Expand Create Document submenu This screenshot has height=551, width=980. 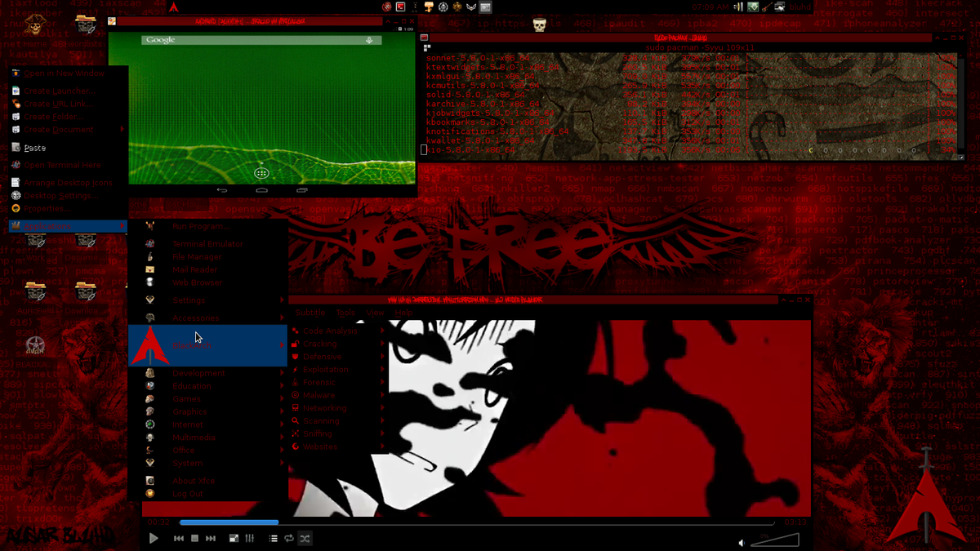coord(68,130)
